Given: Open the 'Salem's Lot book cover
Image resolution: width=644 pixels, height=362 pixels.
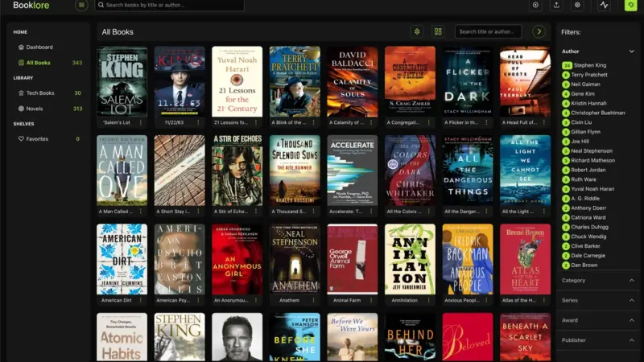Looking at the screenshot, I should tap(122, 82).
